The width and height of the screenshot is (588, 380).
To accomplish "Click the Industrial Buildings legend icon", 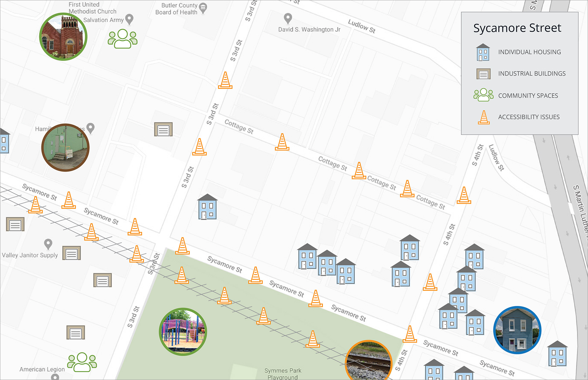I will click(x=483, y=74).
